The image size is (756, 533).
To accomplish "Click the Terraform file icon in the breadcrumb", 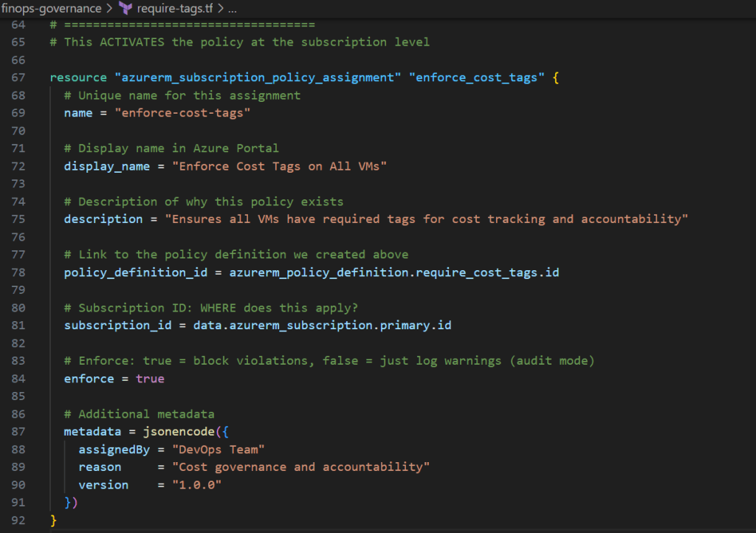I will coord(126,9).
